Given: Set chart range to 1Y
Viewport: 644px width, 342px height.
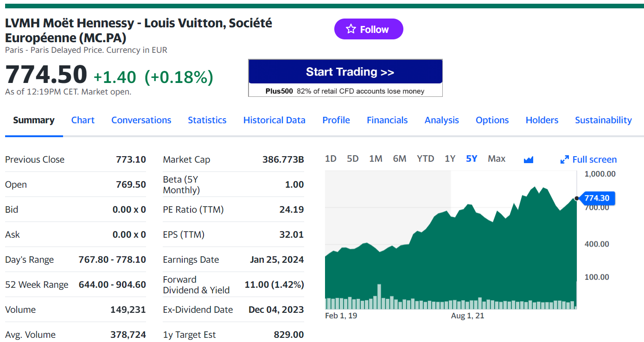Looking at the screenshot, I should tap(450, 158).
